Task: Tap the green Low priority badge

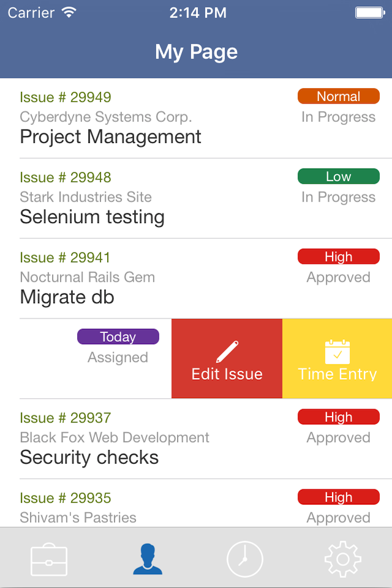Action: 338,176
